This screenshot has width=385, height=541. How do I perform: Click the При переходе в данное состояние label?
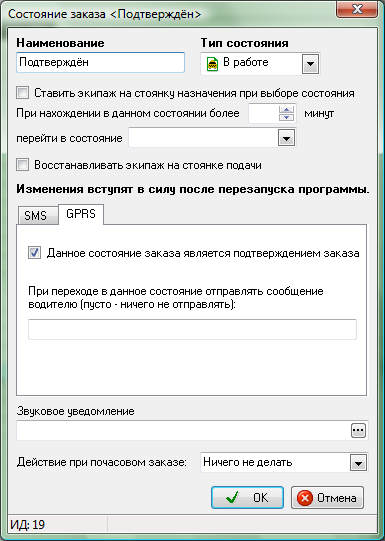coord(176,298)
